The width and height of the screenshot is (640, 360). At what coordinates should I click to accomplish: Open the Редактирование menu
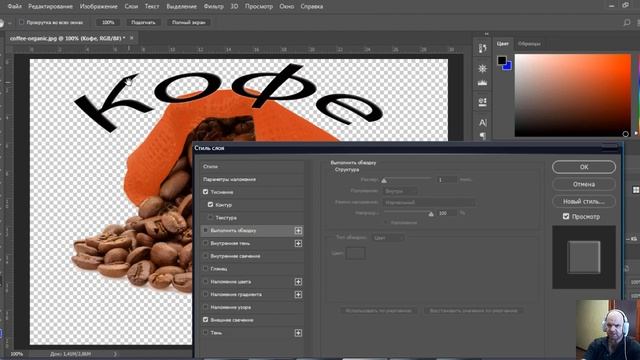(x=51, y=7)
